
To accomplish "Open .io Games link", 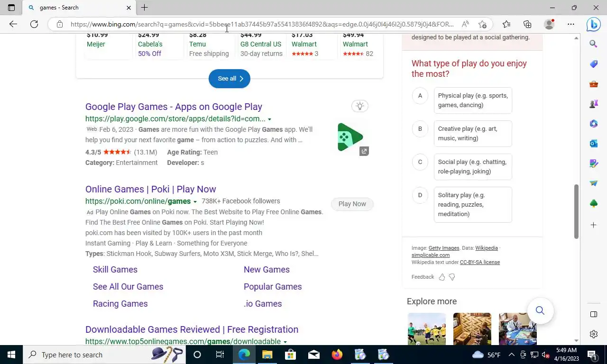I will 263,304.
